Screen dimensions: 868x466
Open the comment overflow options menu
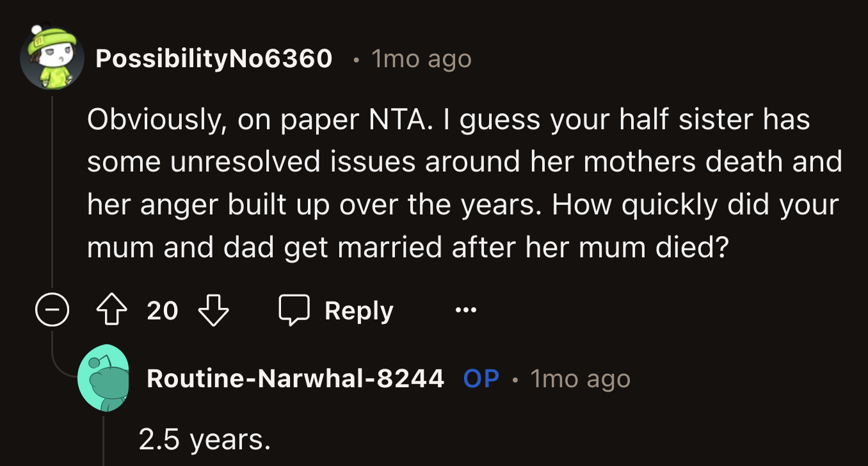click(x=465, y=310)
